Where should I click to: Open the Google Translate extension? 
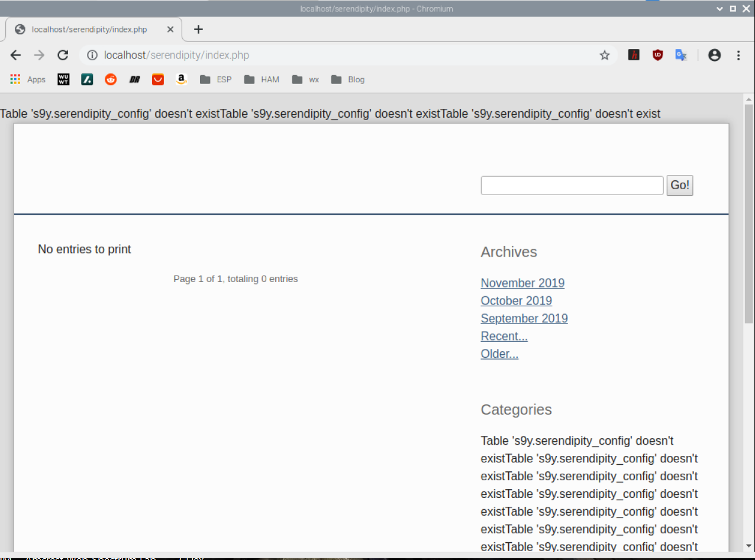(x=681, y=55)
